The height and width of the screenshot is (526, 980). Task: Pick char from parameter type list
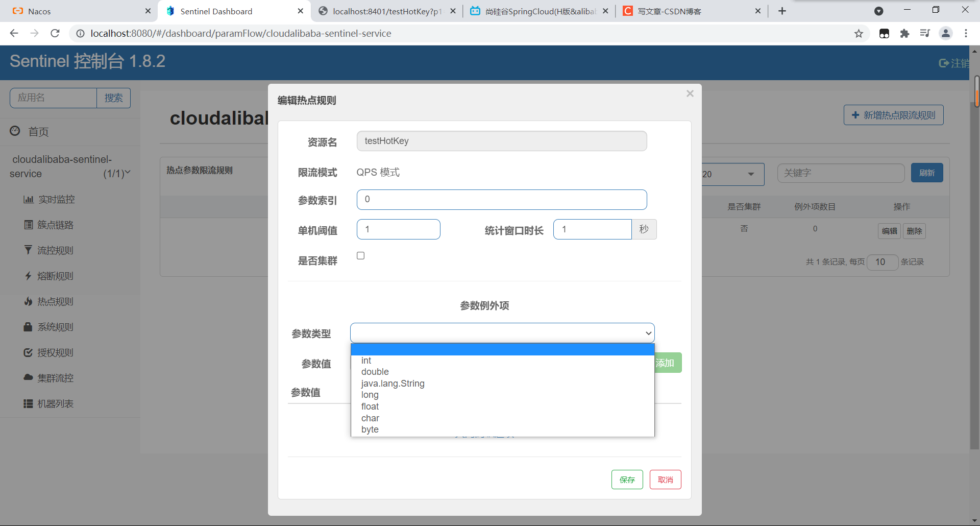click(x=502, y=418)
